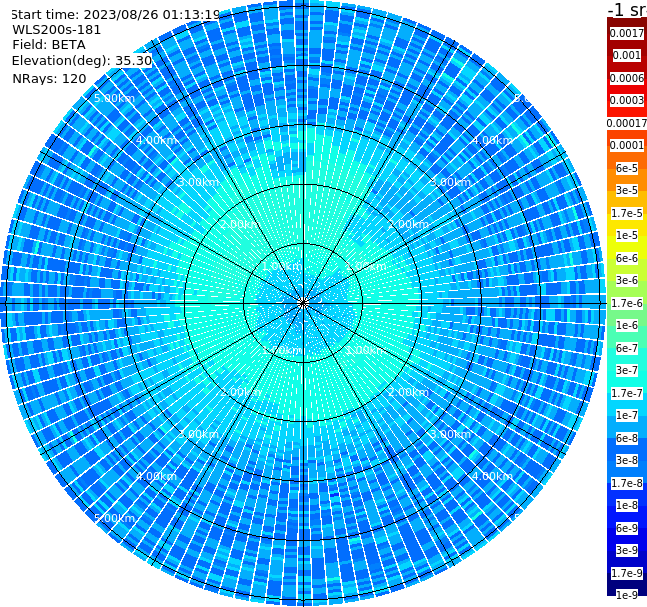Select the 3.00km range label in northwest quadrant
The image size is (647, 607).
point(198,182)
